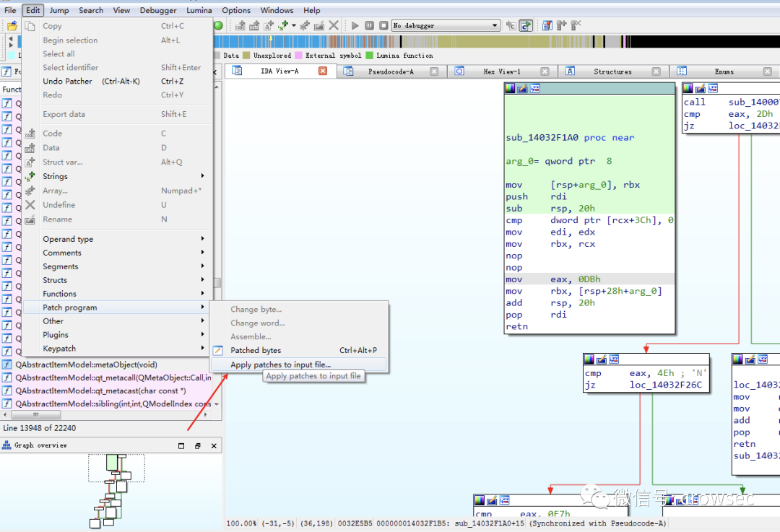Click the delete X icon in top toolbar
780x532 pixels.
[334, 25]
